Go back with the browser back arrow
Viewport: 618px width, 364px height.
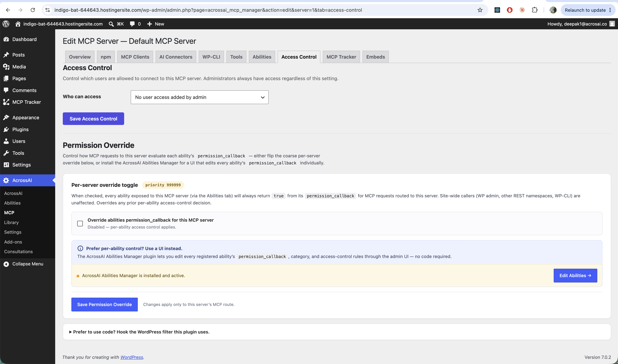pyautogui.click(x=8, y=10)
